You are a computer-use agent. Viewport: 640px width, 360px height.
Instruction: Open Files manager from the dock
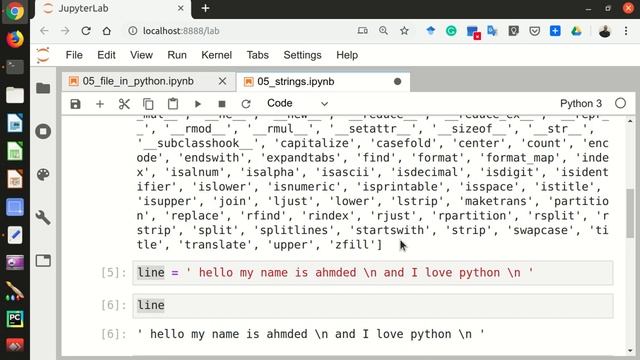[x=15, y=95]
